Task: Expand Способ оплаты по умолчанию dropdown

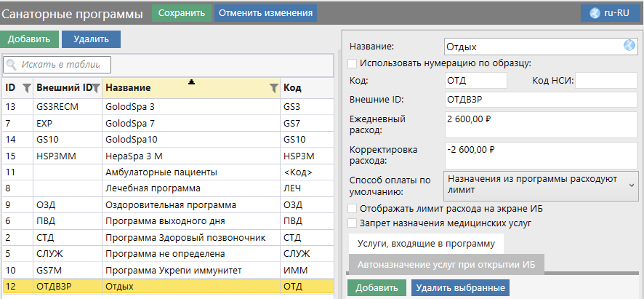Action: point(630,185)
